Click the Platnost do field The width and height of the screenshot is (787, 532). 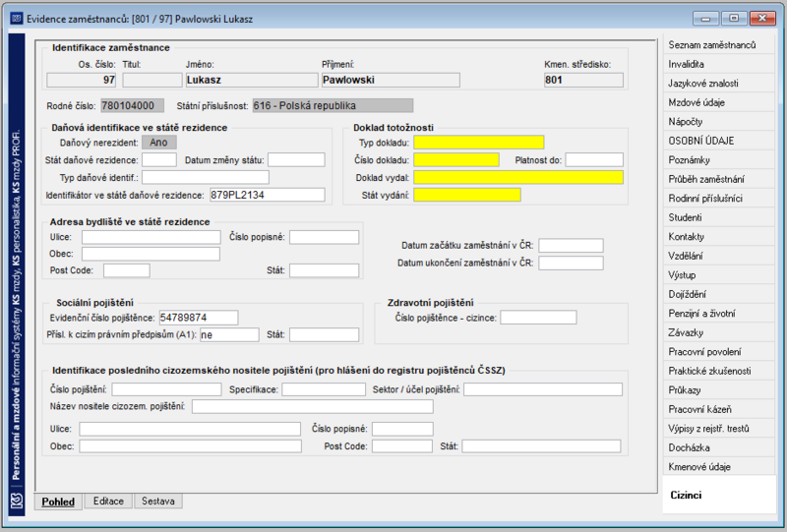594,160
